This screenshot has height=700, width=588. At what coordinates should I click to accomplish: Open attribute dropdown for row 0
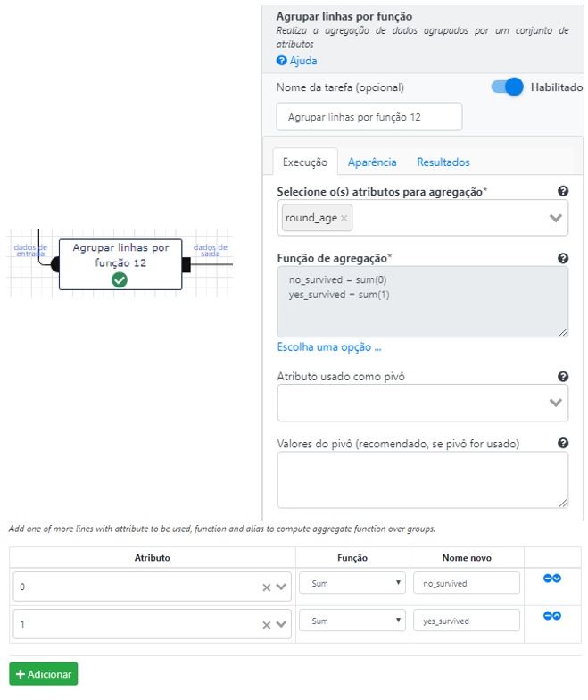(x=281, y=587)
